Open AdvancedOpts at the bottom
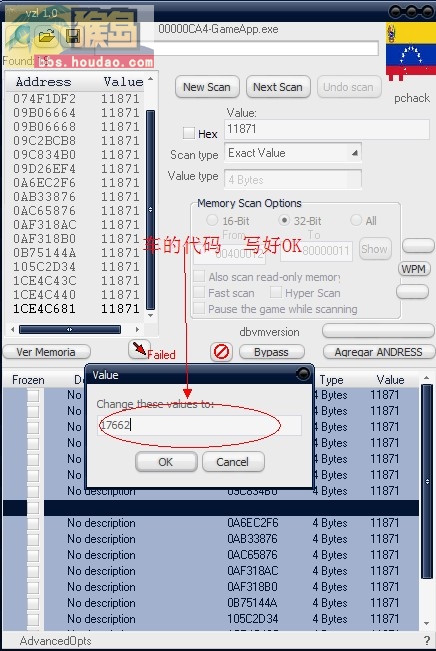Screen dimensions: 436x651 55,641
